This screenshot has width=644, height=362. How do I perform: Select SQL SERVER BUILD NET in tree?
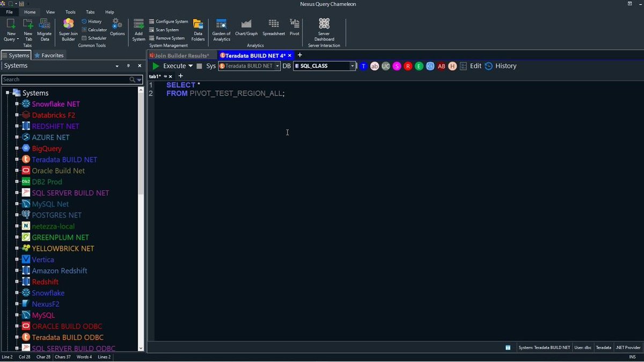coord(70,193)
